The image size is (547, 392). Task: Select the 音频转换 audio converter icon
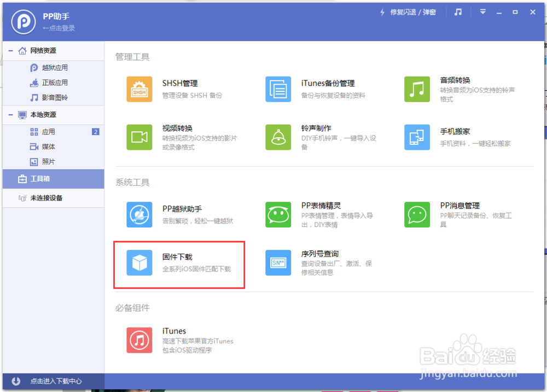[x=417, y=88]
